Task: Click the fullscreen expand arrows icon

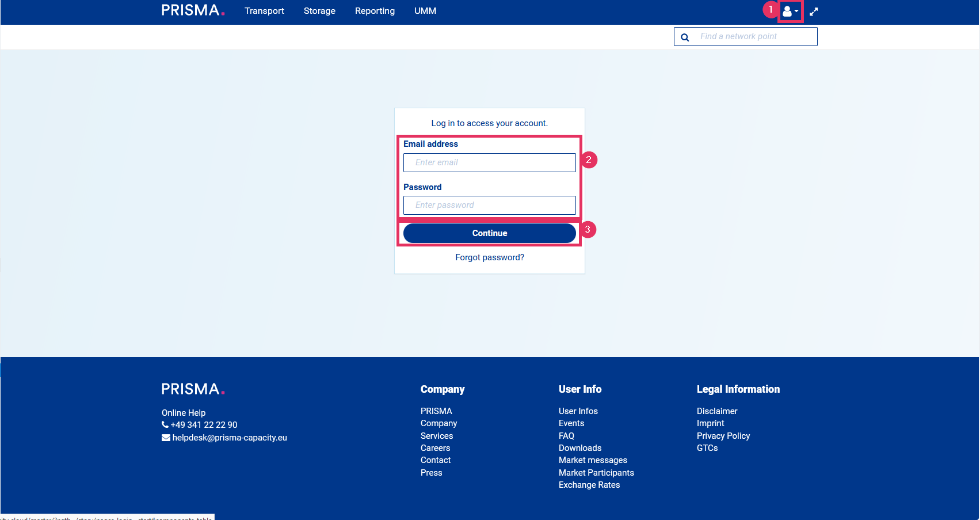Action: coord(814,12)
